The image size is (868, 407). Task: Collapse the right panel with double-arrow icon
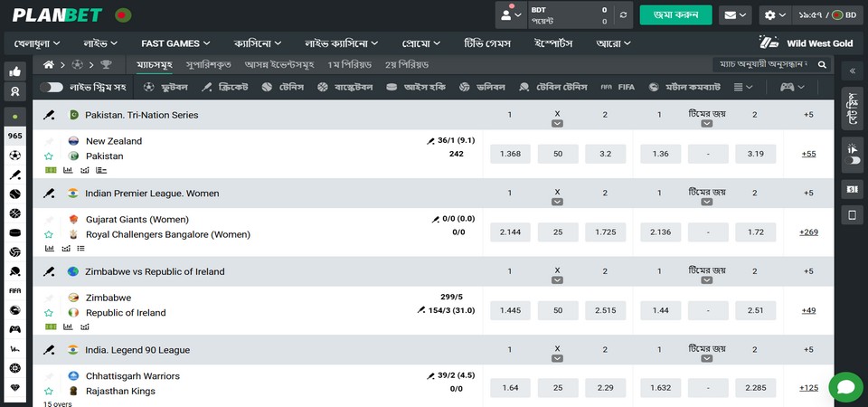[x=851, y=71]
